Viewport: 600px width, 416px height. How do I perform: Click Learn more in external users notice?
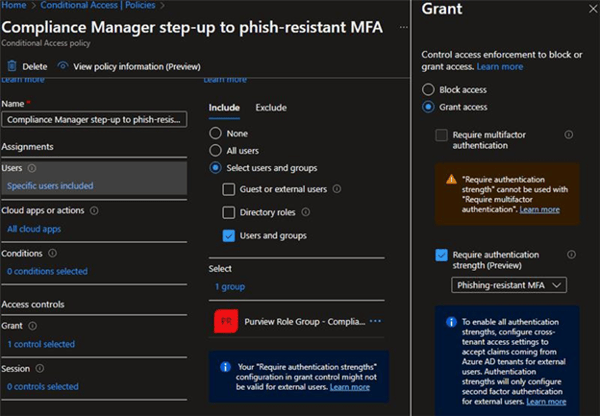pos(350,387)
